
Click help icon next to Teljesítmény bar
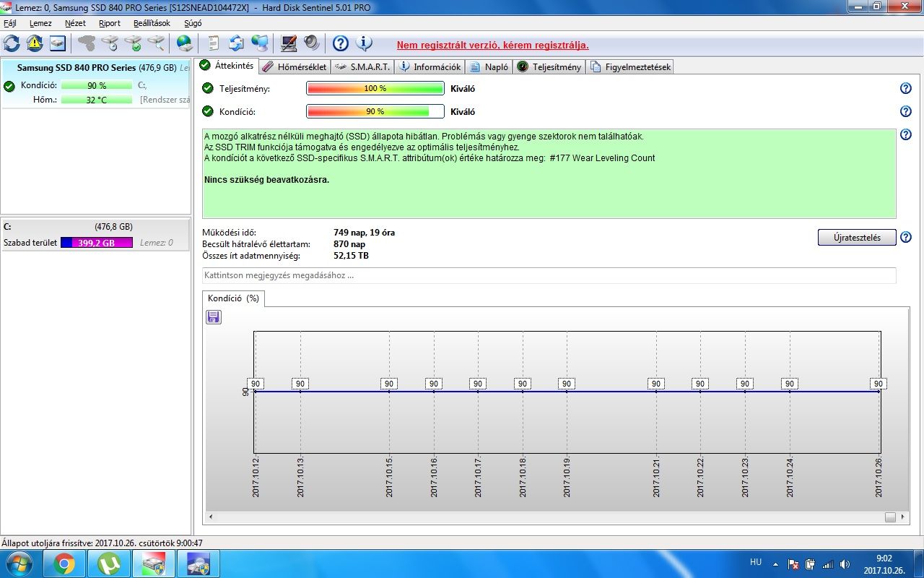[x=906, y=88]
